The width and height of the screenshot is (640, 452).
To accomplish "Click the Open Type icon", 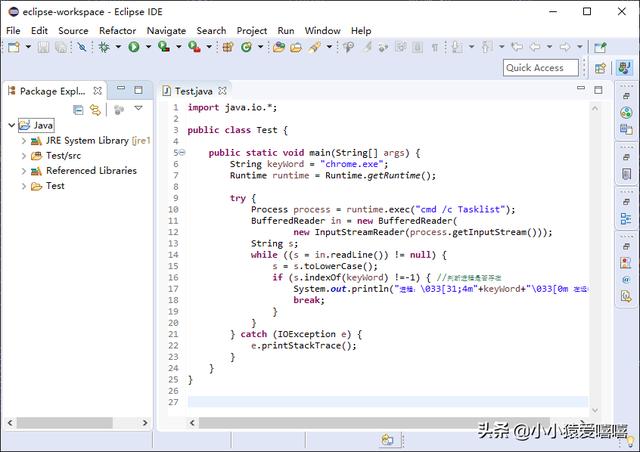I will [x=279, y=47].
